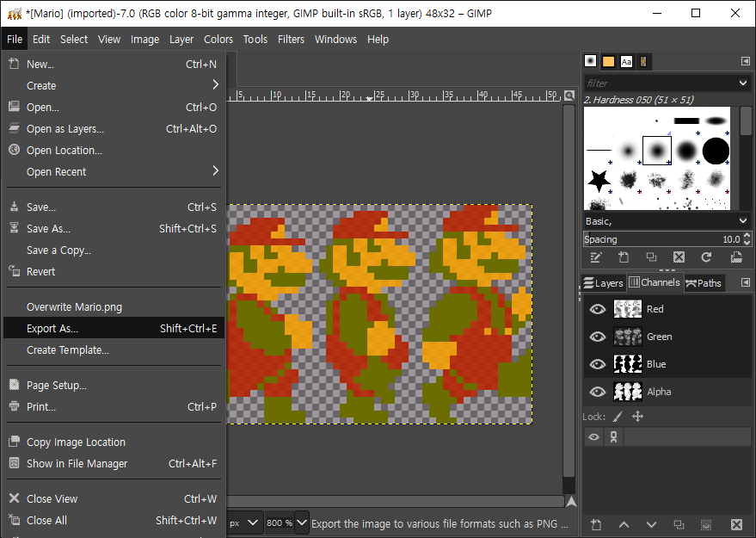Click Copy Image Location entry
The image size is (756, 538).
point(114,442)
